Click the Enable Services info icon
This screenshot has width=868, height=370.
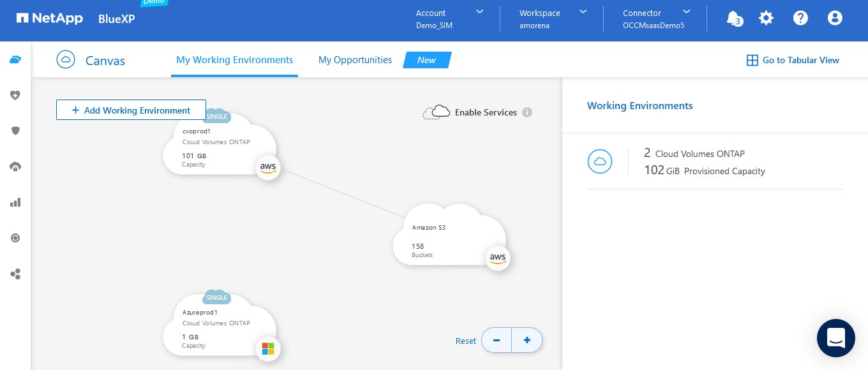(x=527, y=112)
